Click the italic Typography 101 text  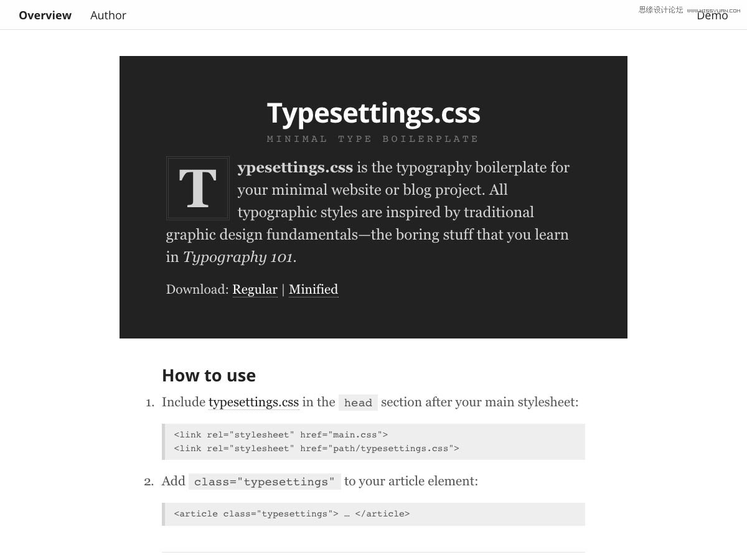(238, 257)
